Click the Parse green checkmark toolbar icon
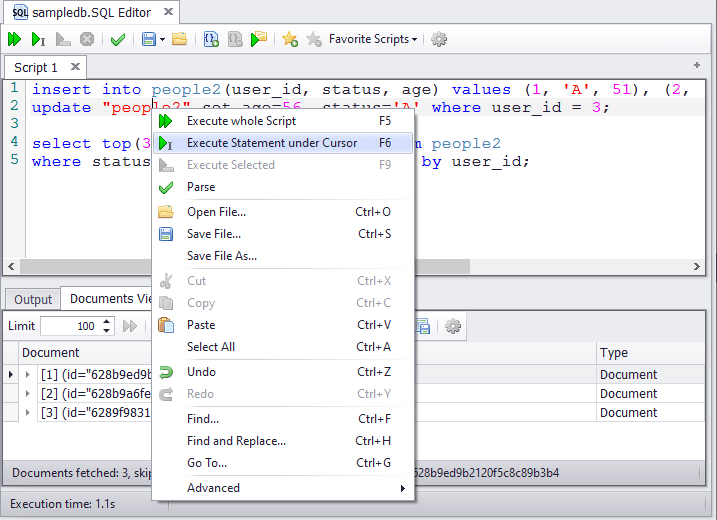The width and height of the screenshot is (717, 520). [x=118, y=39]
